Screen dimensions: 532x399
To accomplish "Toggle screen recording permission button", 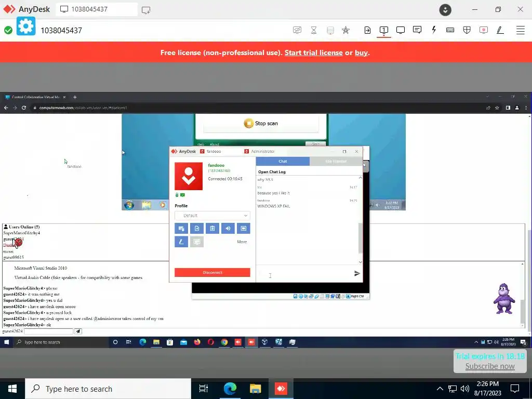I will pos(244,229).
